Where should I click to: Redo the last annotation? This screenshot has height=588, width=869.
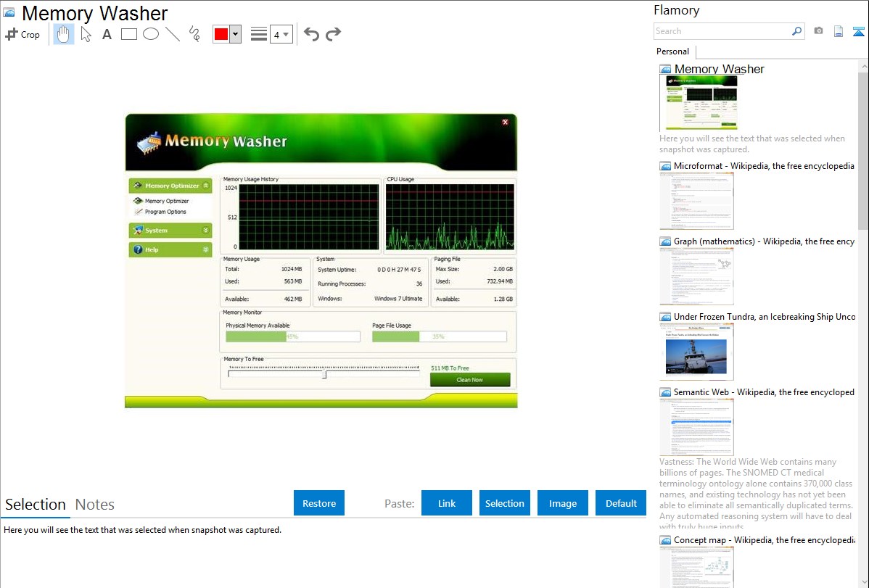click(x=333, y=34)
